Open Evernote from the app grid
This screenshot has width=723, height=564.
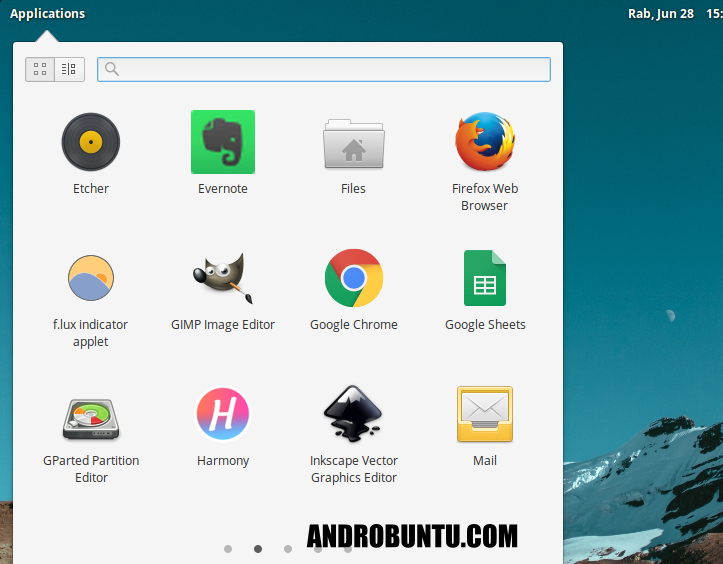point(223,142)
